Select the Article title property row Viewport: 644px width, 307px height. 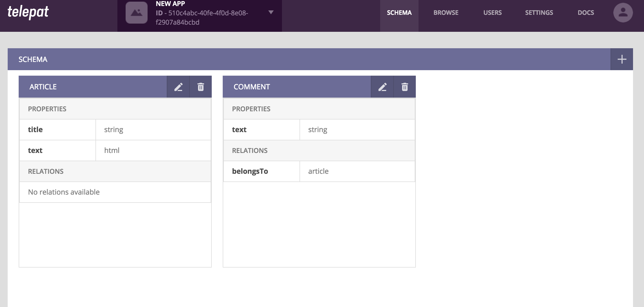tap(115, 130)
